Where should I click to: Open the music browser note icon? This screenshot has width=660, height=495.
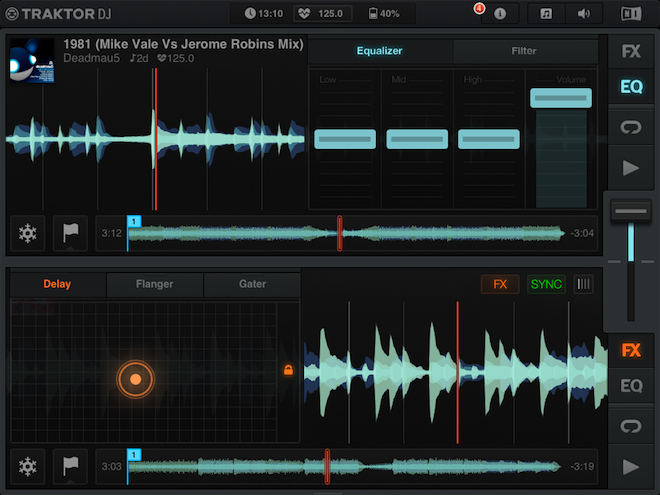click(546, 14)
